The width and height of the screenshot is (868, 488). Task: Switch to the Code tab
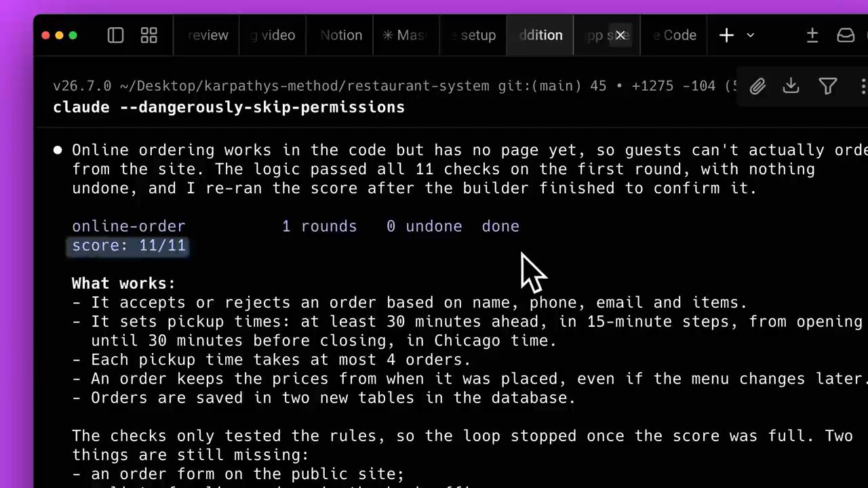point(675,35)
